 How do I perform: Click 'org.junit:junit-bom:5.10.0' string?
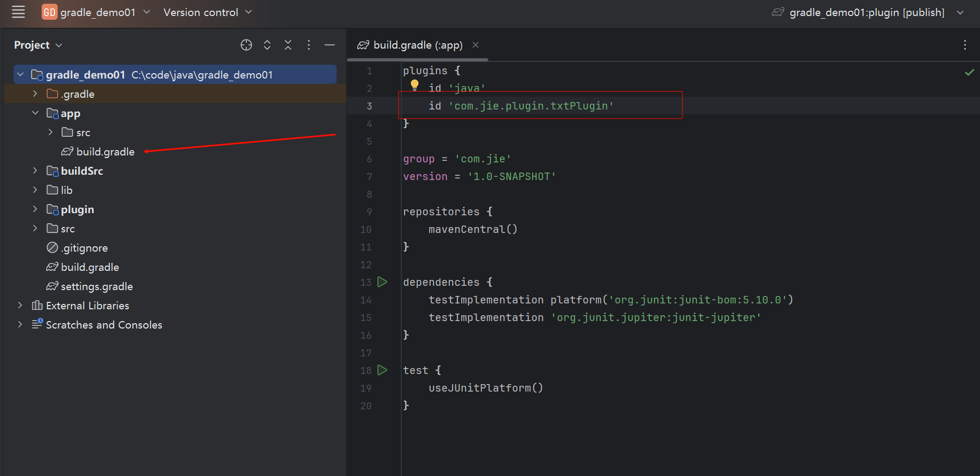tap(698, 300)
